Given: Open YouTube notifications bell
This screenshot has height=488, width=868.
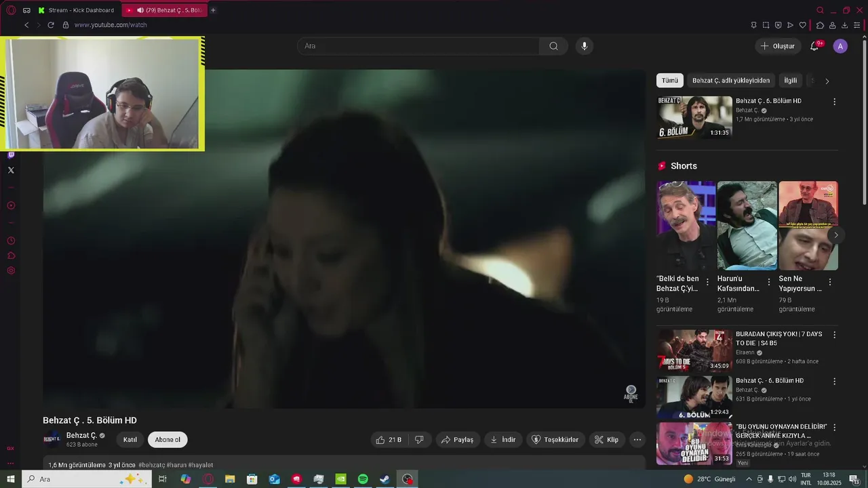Looking at the screenshot, I should coord(814,46).
